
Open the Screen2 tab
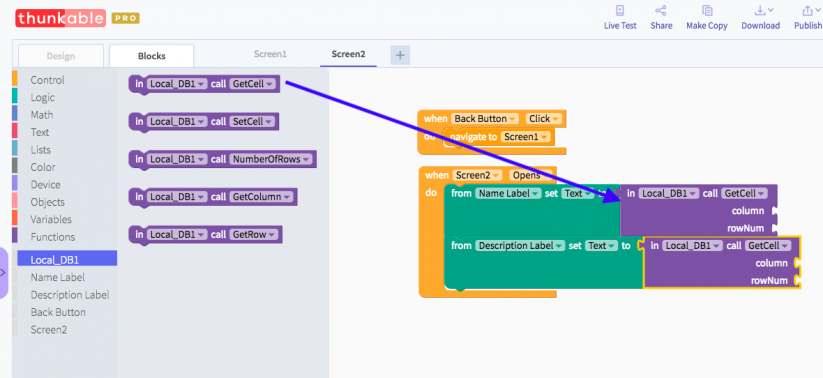click(x=348, y=54)
